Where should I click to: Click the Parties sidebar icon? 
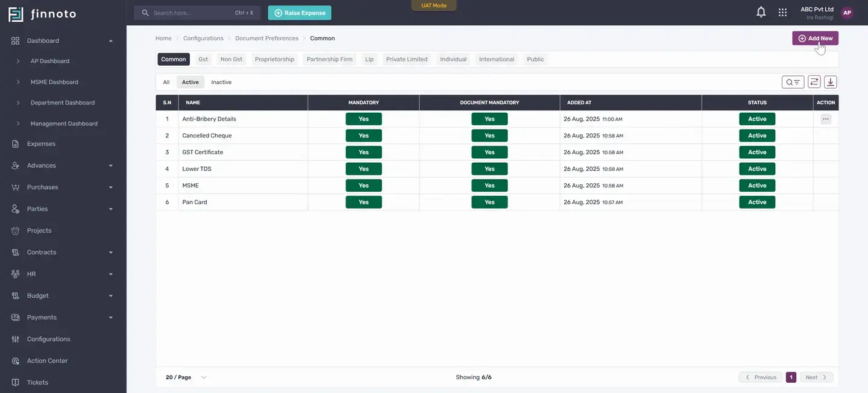tap(16, 209)
